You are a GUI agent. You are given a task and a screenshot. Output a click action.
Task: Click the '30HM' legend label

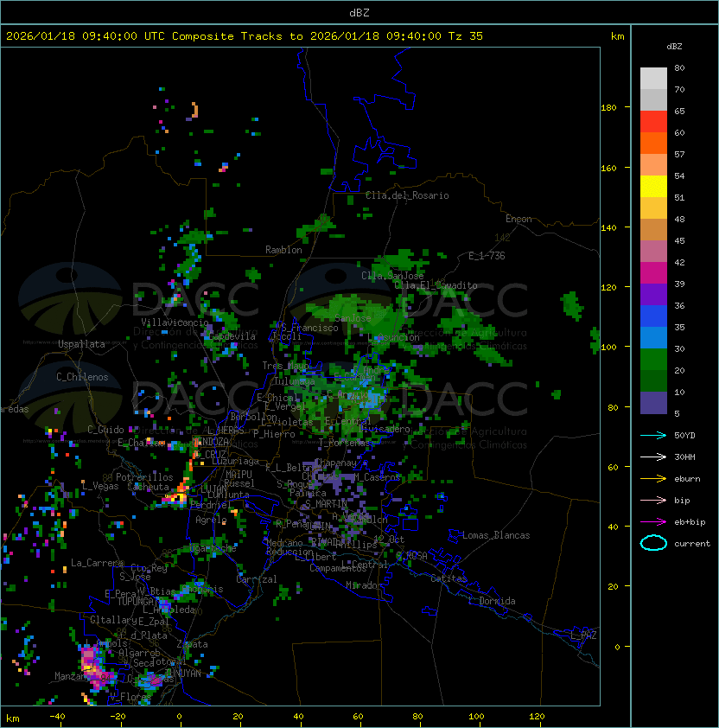pos(684,457)
